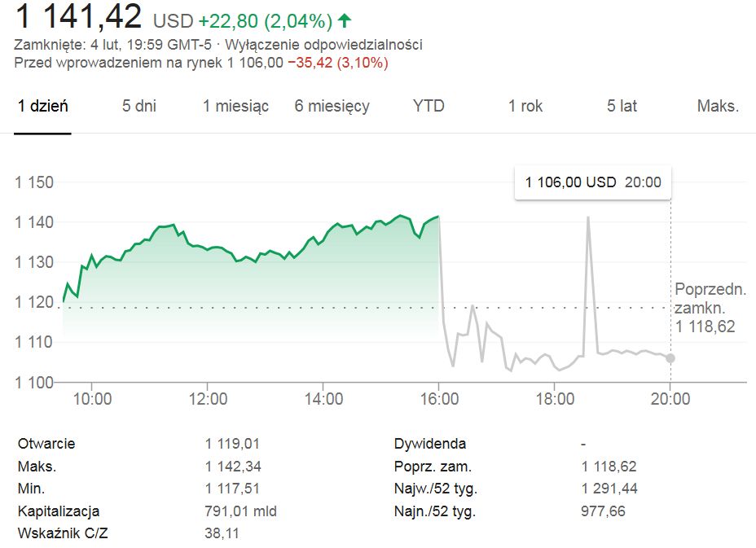Click the green up-arrow price change icon

(345, 19)
